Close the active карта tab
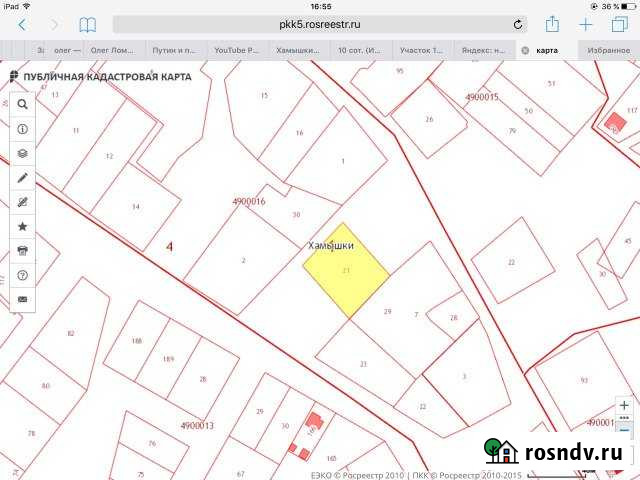640x480 pixels. pyautogui.click(x=527, y=49)
